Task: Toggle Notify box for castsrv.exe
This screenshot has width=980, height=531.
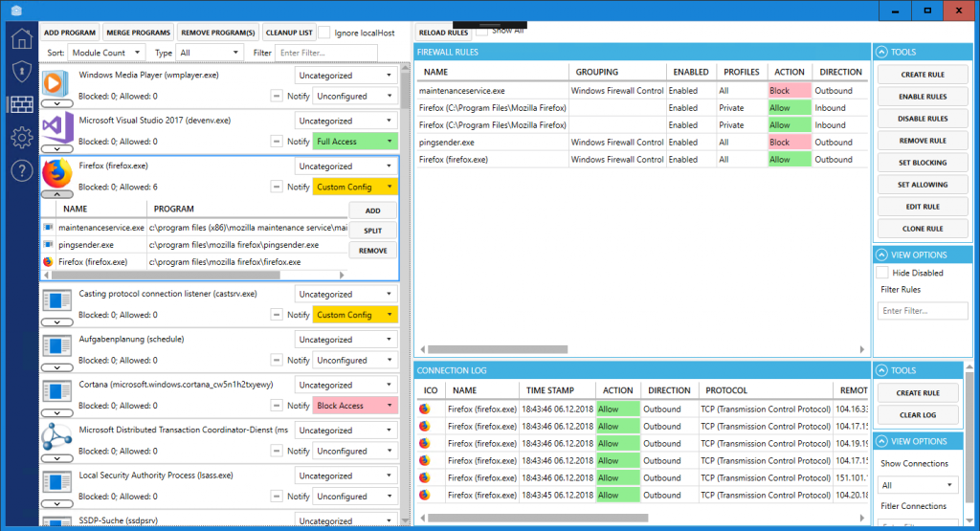Action: (x=277, y=315)
